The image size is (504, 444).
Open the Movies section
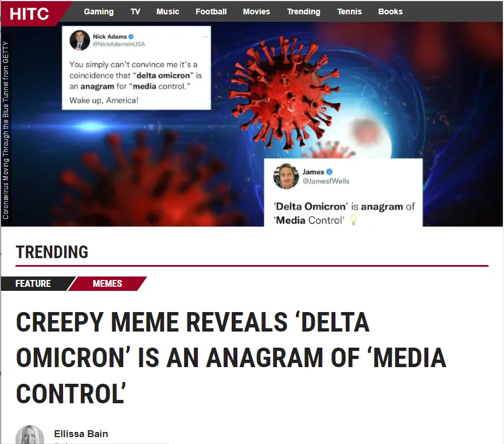coord(256,11)
